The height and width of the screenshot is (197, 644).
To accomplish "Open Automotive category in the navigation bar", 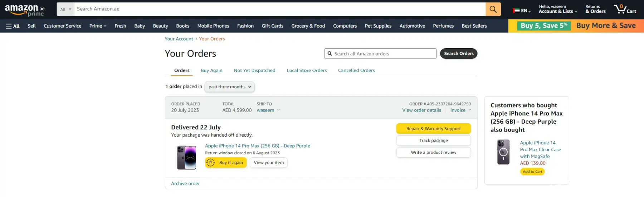I will pyautogui.click(x=412, y=26).
